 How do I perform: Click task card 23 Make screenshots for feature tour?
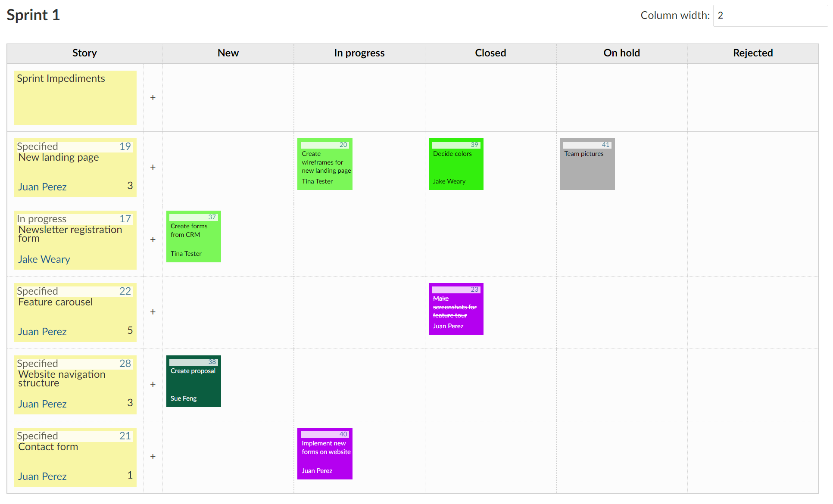(455, 308)
